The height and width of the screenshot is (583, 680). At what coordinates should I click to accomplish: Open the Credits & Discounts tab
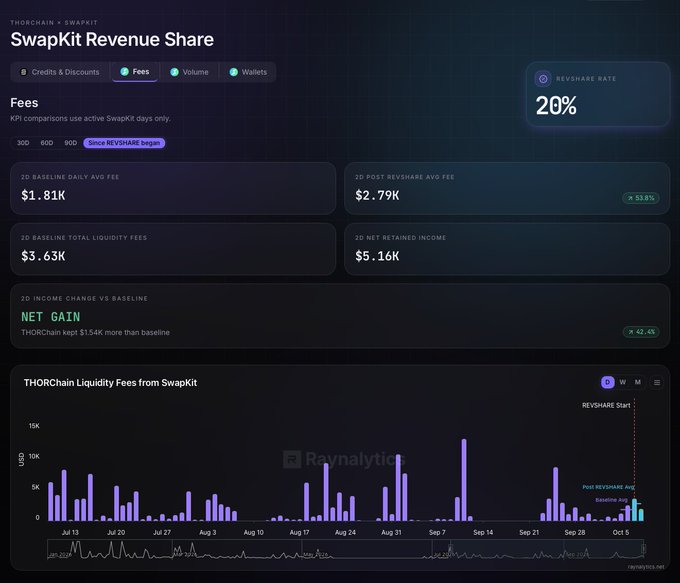[60, 72]
